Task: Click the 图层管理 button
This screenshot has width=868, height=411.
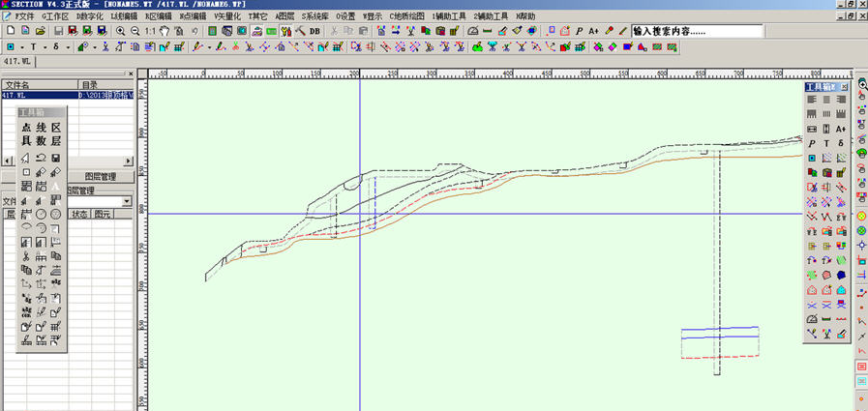Action: coord(100,177)
